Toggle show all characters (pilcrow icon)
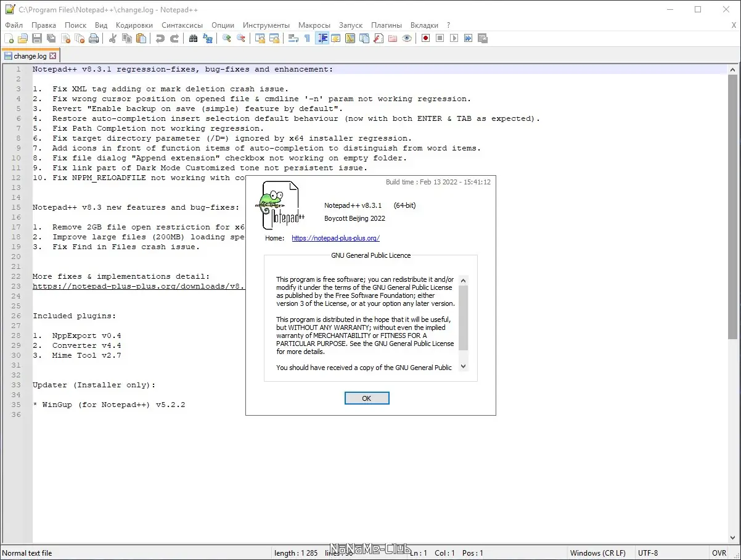Screen dimensions: 741x560 click(x=308, y=38)
